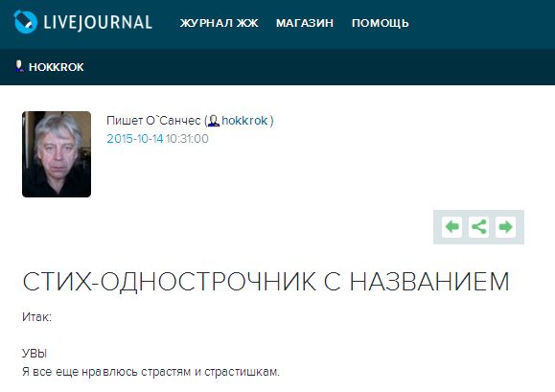Open the HOKKROK journal title link
This screenshot has width=555, height=392.
tap(57, 67)
